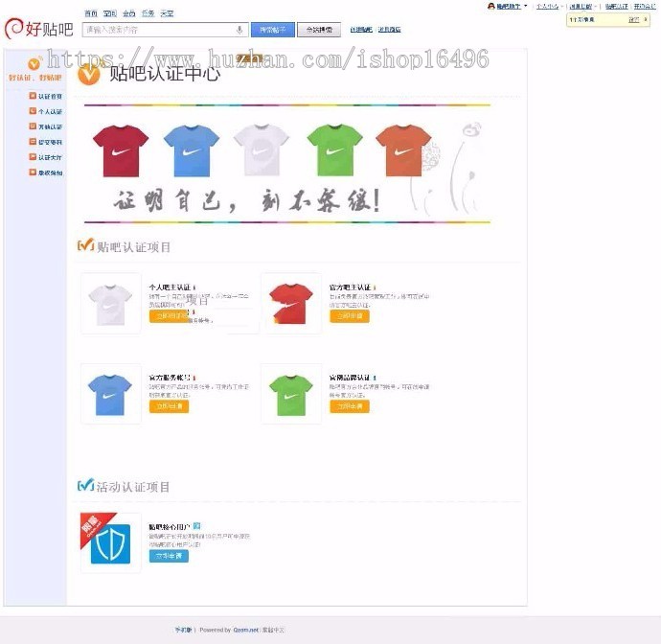Click the orange V badge beside 贴吧认证中心
This screenshot has height=644, width=661.
(x=88, y=74)
